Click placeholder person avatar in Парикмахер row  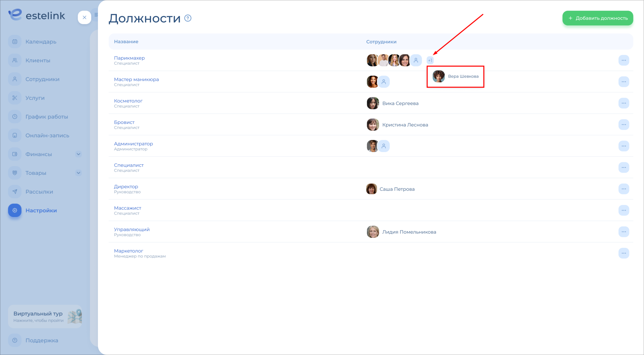tap(416, 60)
